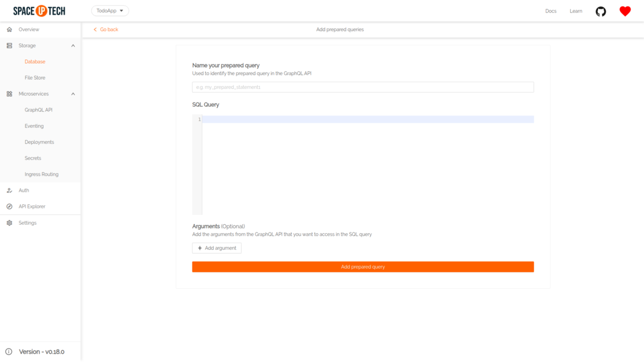Navigate to the Eventing section
644x362 pixels.
(33, 126)
